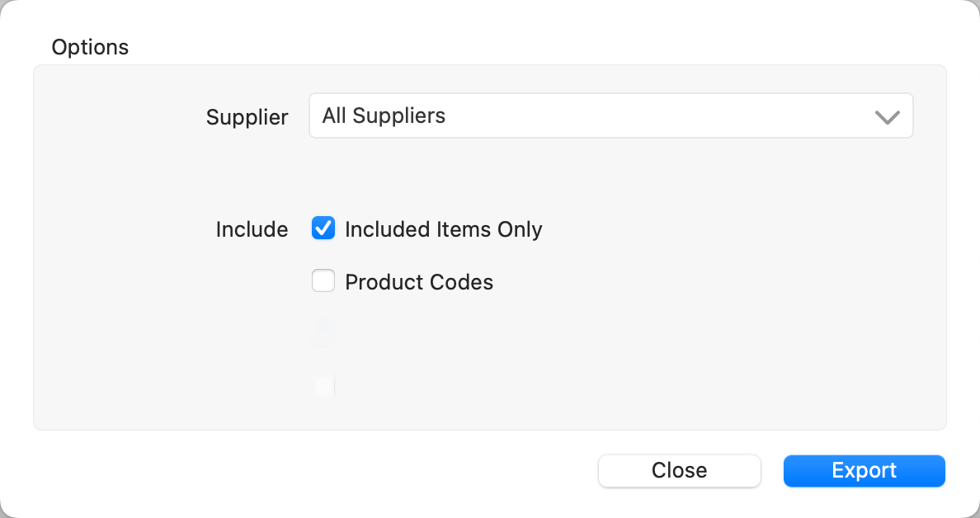Expand the supplier list via down arrow
980x518 pixels.
point(887,117)
